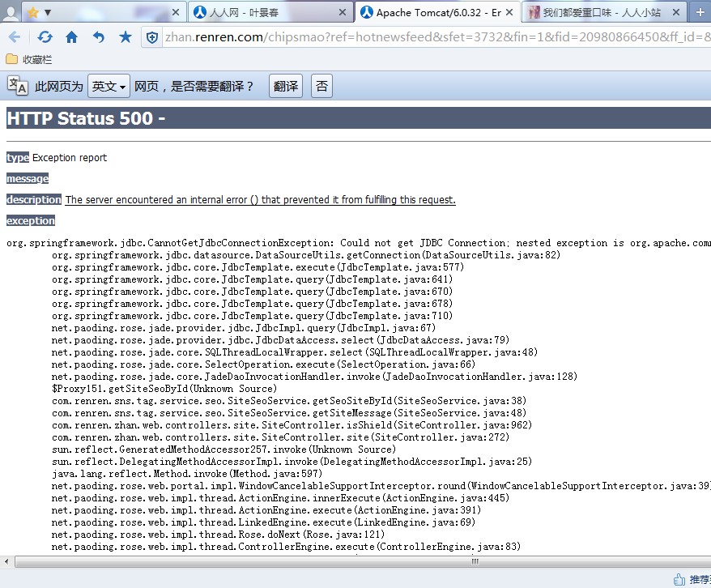Reload the page with refresh icon
The width and height of the screenshot is (711, 588).
(45, 37)
